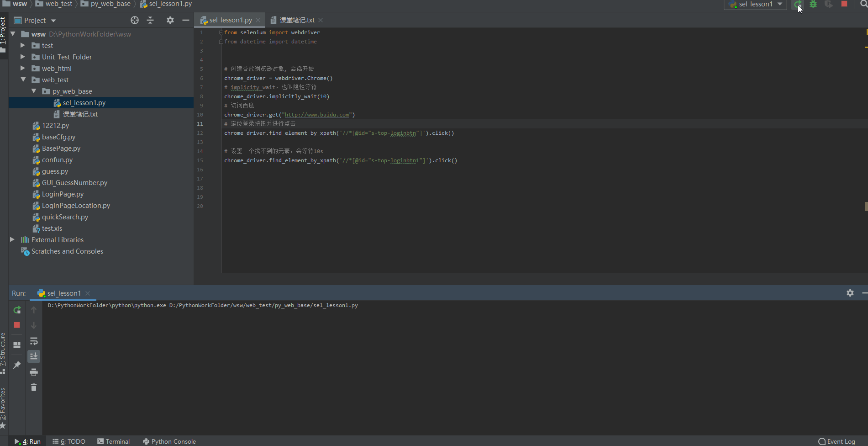Close the sel_lesson1.py editor tab
868x446 pixels.
point(258,20)
